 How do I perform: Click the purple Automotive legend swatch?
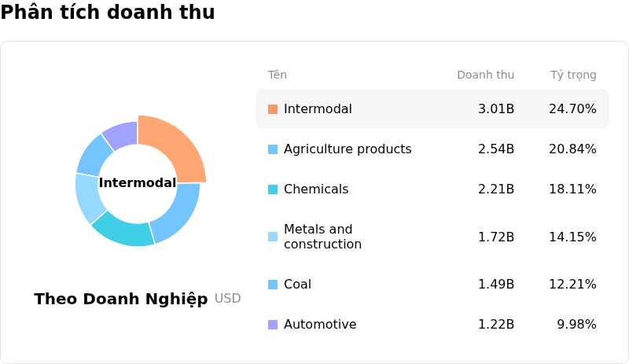pyautogui.click(x=273, y=325)
